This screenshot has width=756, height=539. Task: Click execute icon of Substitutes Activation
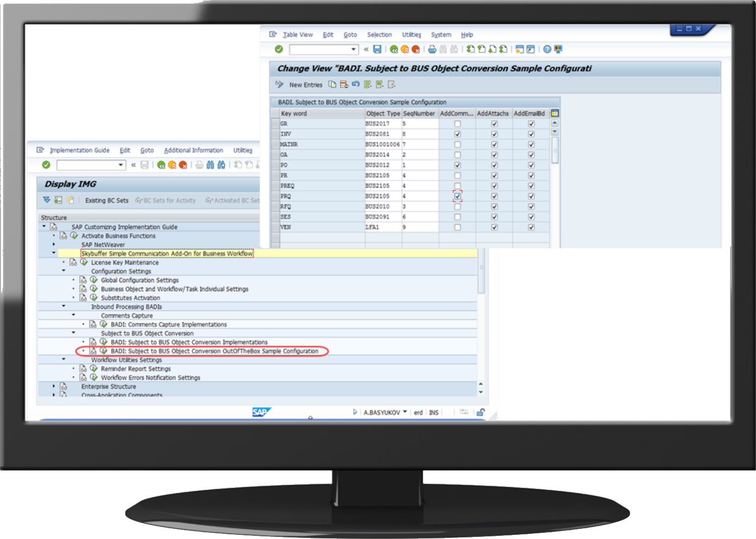pos(93,298)
